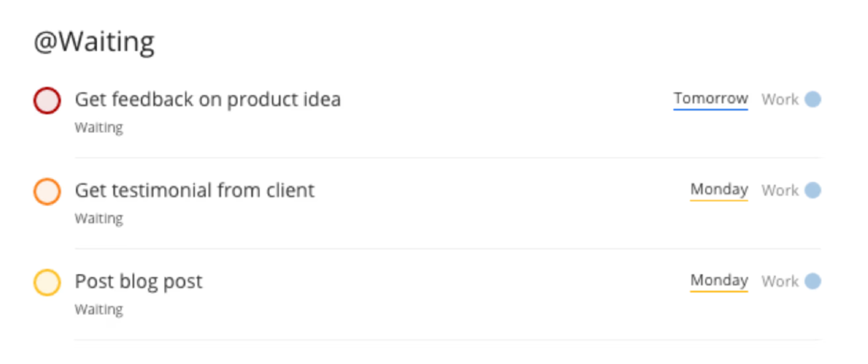Select the Work label on blog post row

point(782,281)
